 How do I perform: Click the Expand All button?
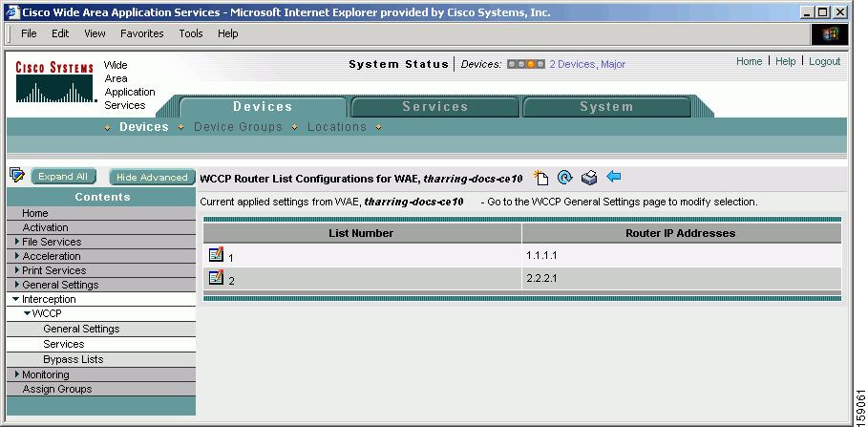click(63, 177)
